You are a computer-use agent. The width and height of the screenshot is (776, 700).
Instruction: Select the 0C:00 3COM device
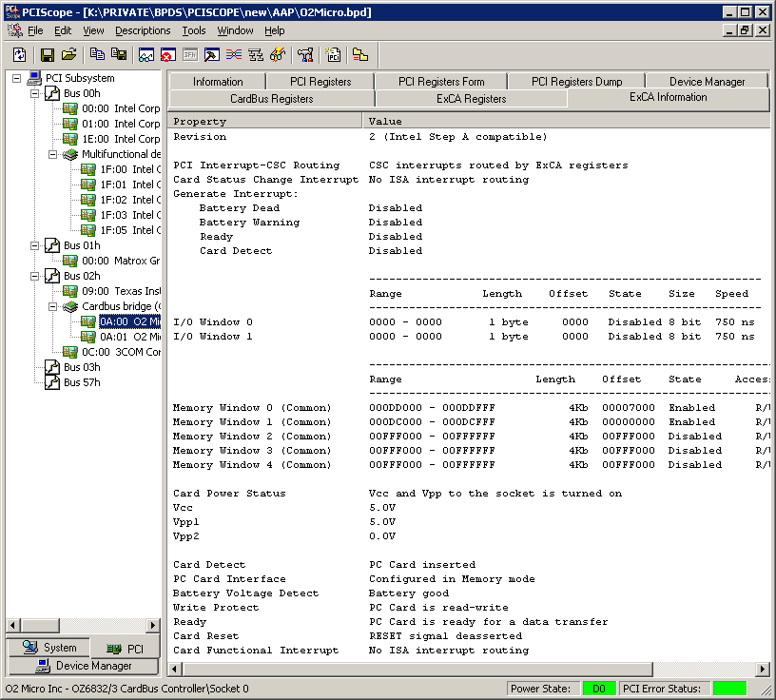(x=121, y=352)
